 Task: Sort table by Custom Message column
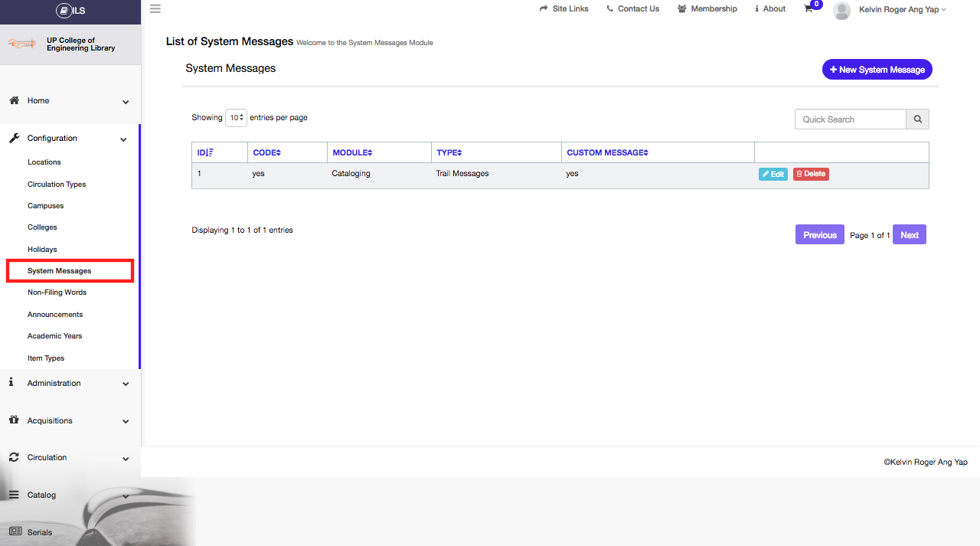click(607, 152)
